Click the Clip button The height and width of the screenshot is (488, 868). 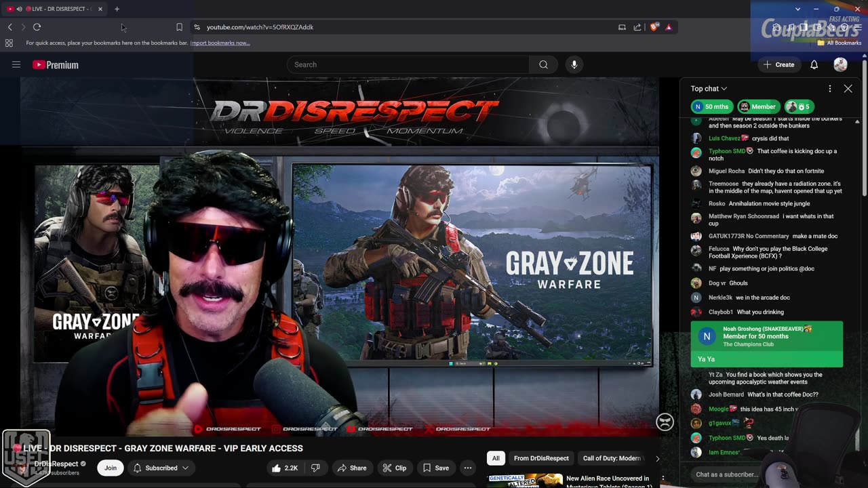[394, 468]
